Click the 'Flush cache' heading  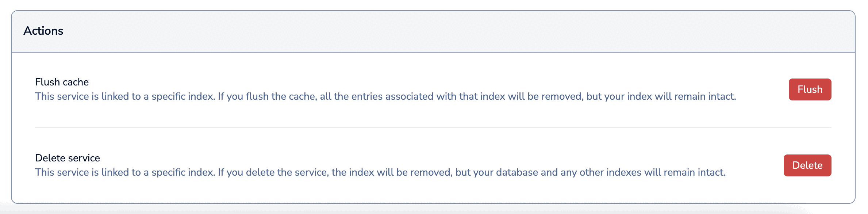click(x=62, y=82)
